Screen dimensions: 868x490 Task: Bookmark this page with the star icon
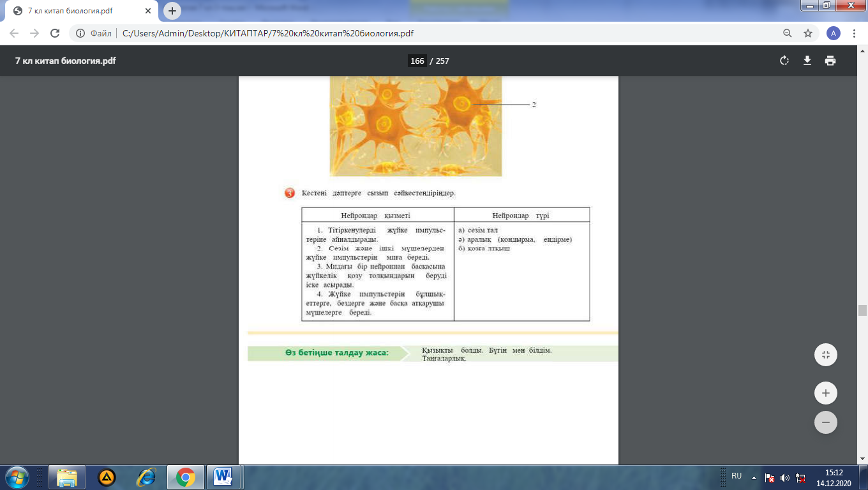[x=807, y=33]
